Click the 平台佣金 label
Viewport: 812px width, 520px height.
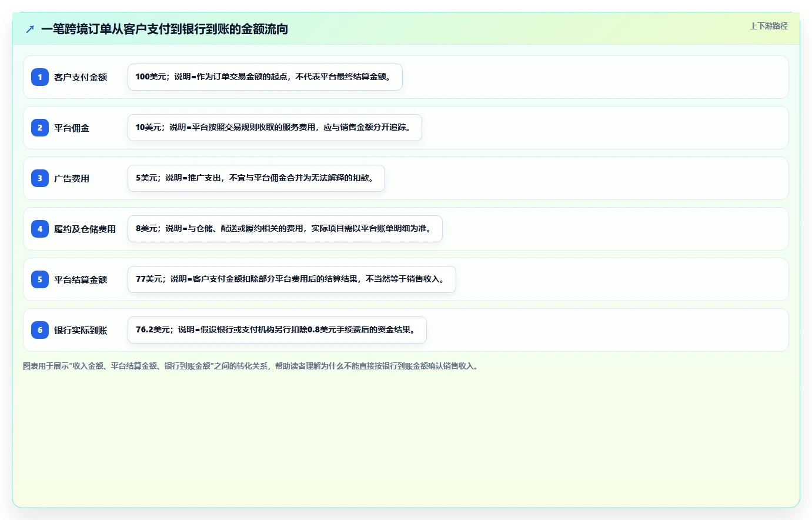[72, 128]
